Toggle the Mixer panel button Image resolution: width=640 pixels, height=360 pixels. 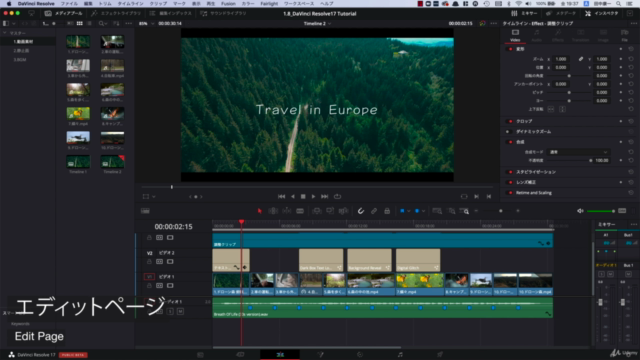pos(524,13)
